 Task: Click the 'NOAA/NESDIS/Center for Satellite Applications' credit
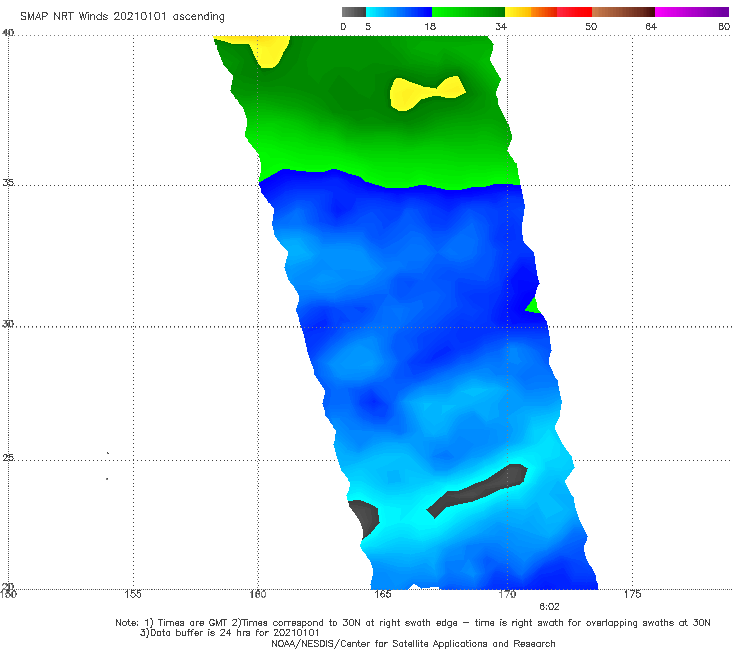(x=413, y=643)
